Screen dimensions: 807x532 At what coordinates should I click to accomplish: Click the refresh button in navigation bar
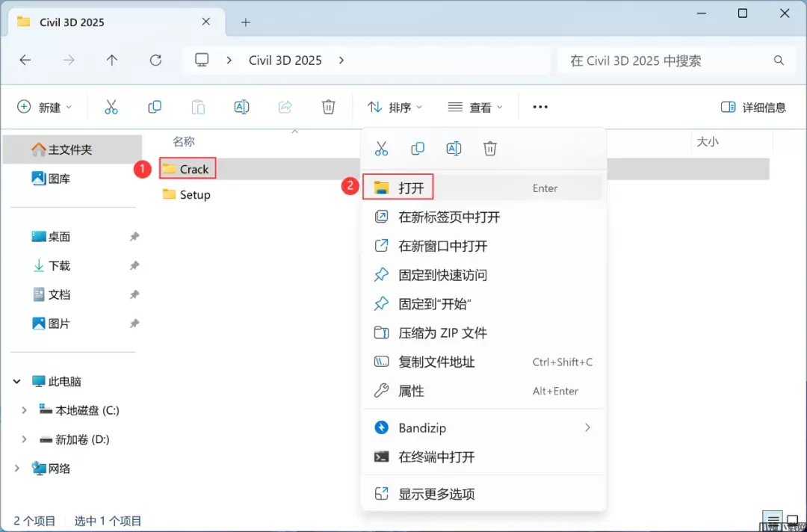click(x=155, y=61)
